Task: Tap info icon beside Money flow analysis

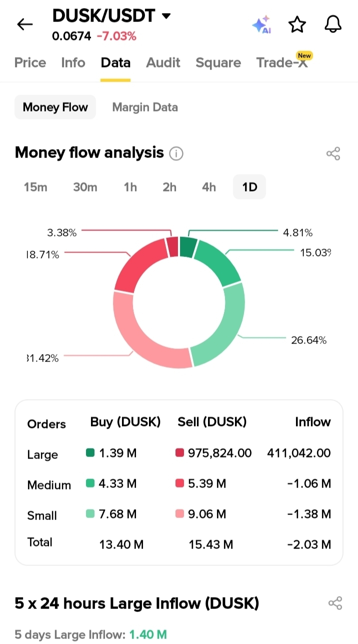Action: point(176,153)
